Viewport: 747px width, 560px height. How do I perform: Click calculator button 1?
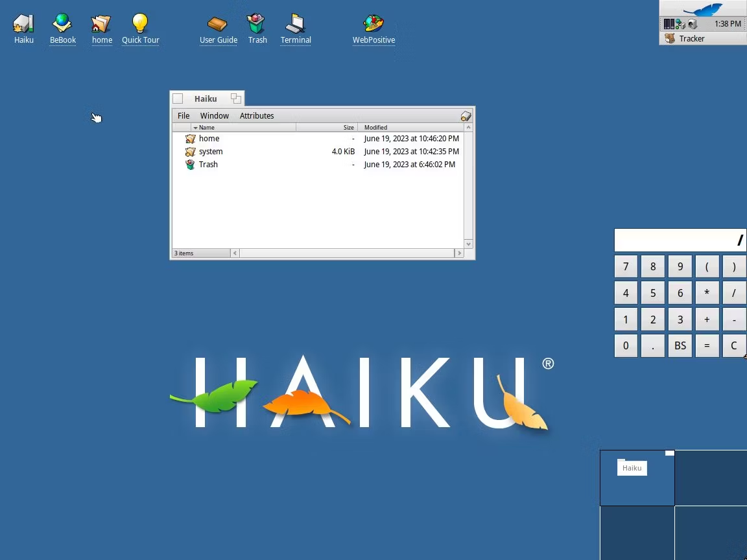(x=626, y=320)
